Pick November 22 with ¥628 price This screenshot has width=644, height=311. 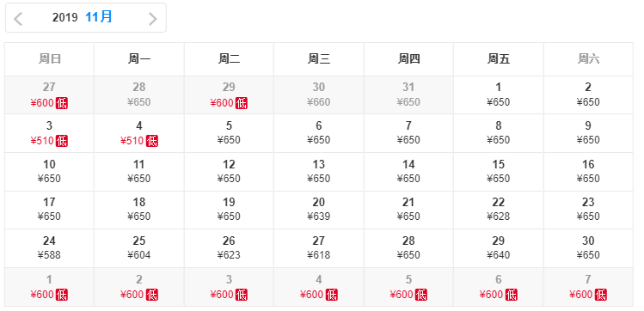pyautogui.click(x=498, y=210)
